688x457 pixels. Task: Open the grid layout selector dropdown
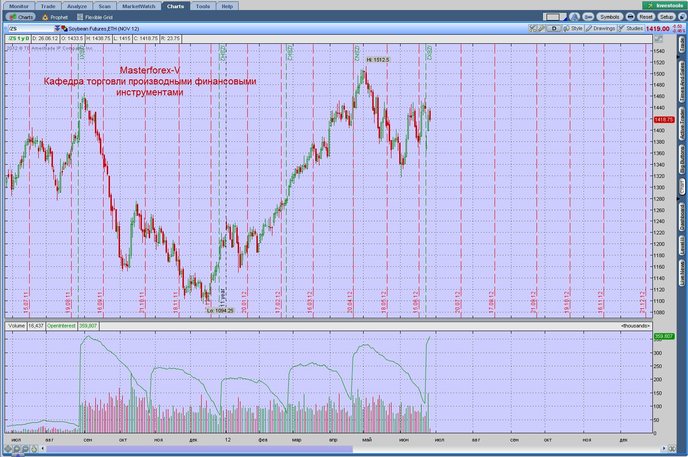(554, 17)
